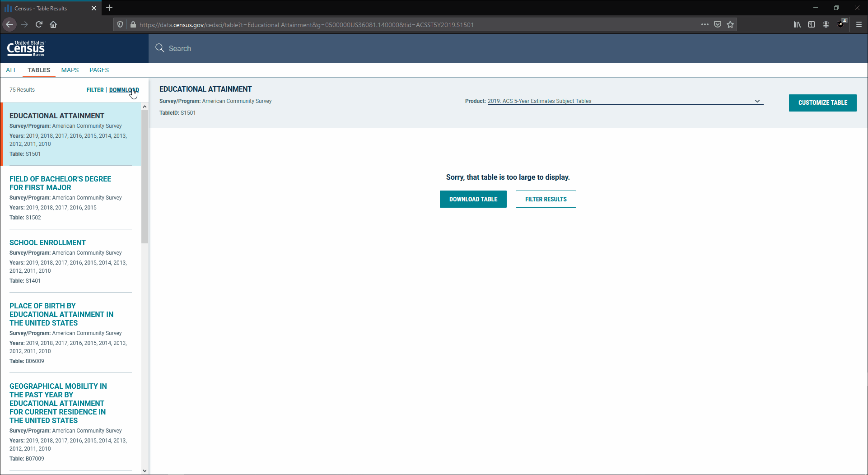Click the DOWNLOAD link above results
The image size is (868, 475).
tap(124, 90)
